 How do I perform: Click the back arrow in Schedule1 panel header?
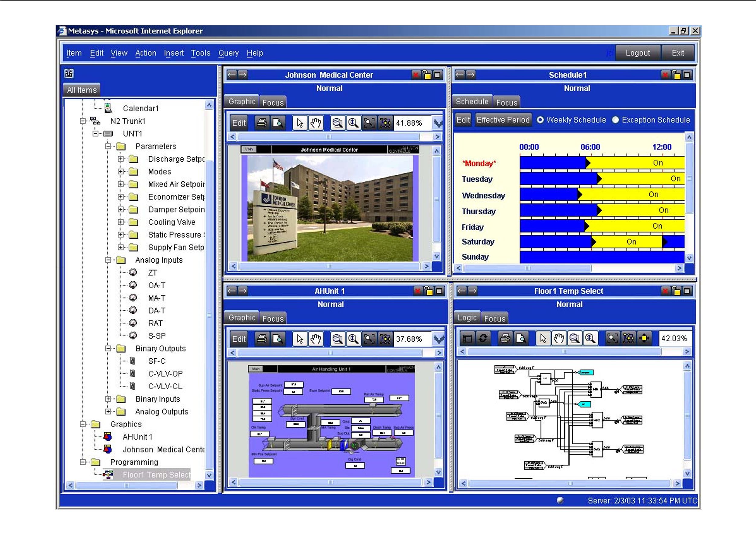460,75
